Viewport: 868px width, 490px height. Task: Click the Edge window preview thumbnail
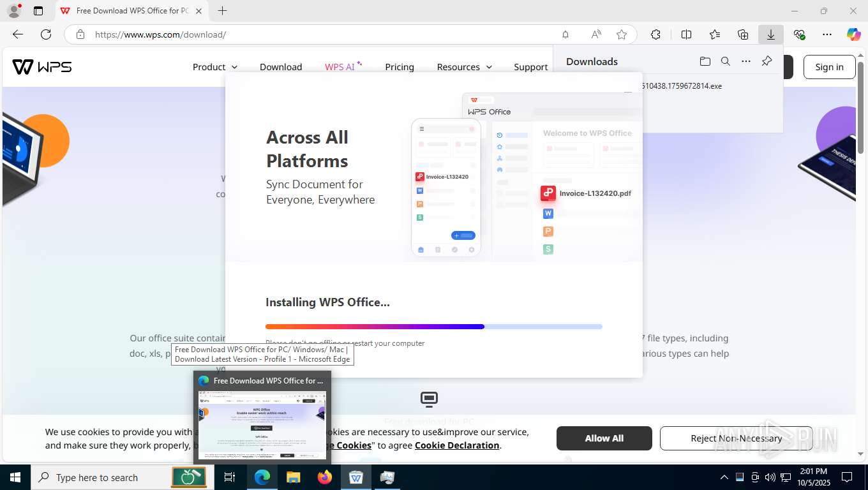pos(262,424)
